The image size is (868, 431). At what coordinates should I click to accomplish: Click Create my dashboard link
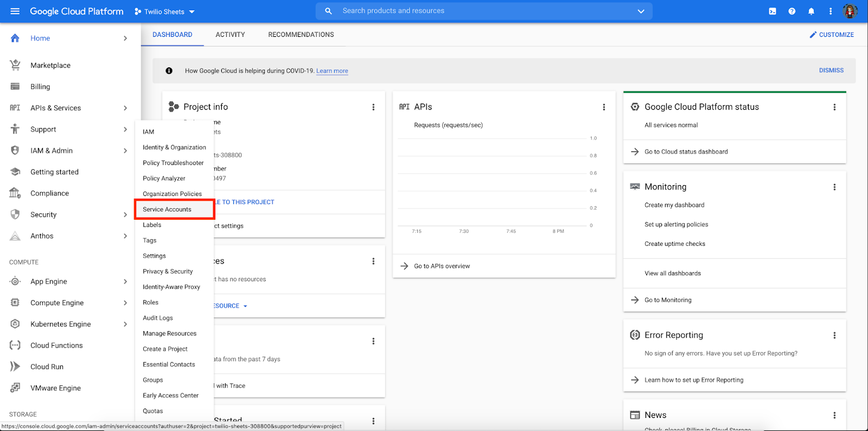pyautogui.click(x=674, y=205)
